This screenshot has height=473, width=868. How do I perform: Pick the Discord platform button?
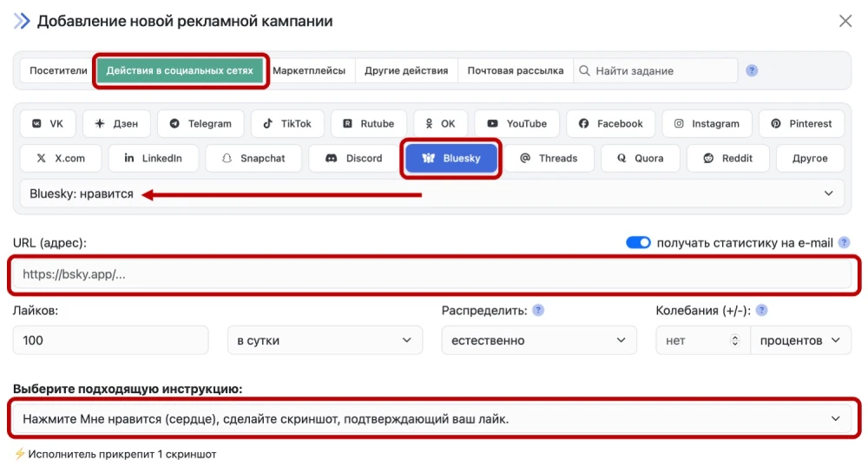click(354, 158)
